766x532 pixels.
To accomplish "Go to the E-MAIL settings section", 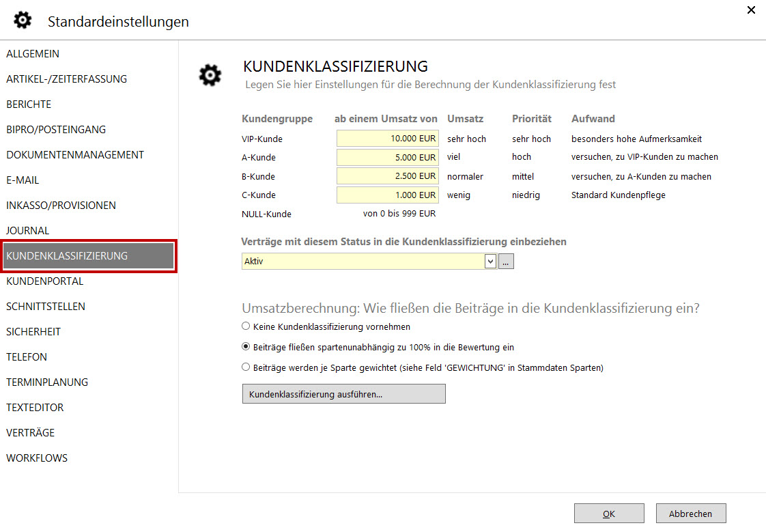I will click(23, 180).
